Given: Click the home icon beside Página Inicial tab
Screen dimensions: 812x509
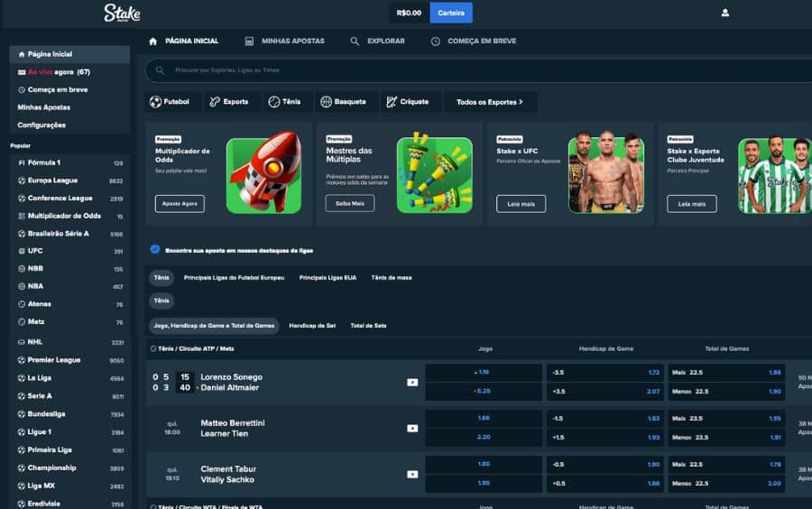Looking at the screenshot, I should click(152, 42).
